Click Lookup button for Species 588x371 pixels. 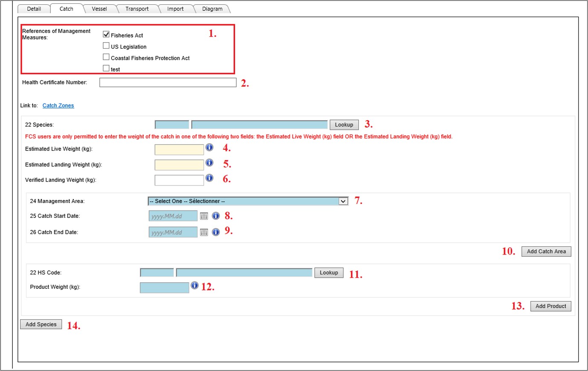click(x=344, y=125)
